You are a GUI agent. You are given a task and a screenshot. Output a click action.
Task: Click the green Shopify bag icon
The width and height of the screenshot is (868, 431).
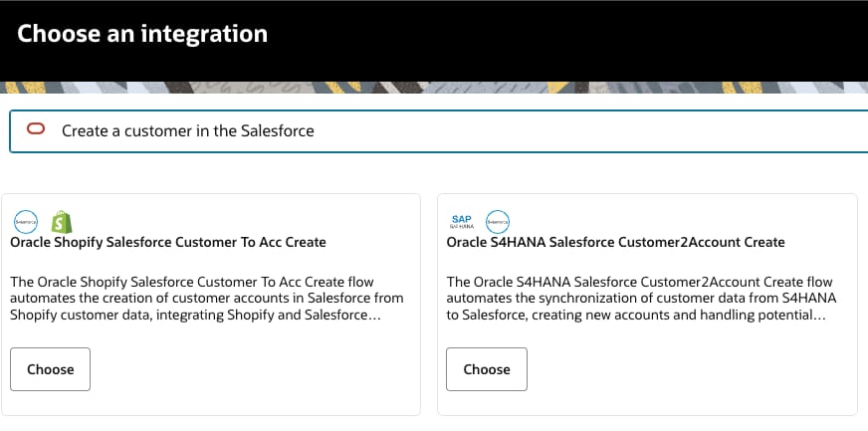point(62,220)
